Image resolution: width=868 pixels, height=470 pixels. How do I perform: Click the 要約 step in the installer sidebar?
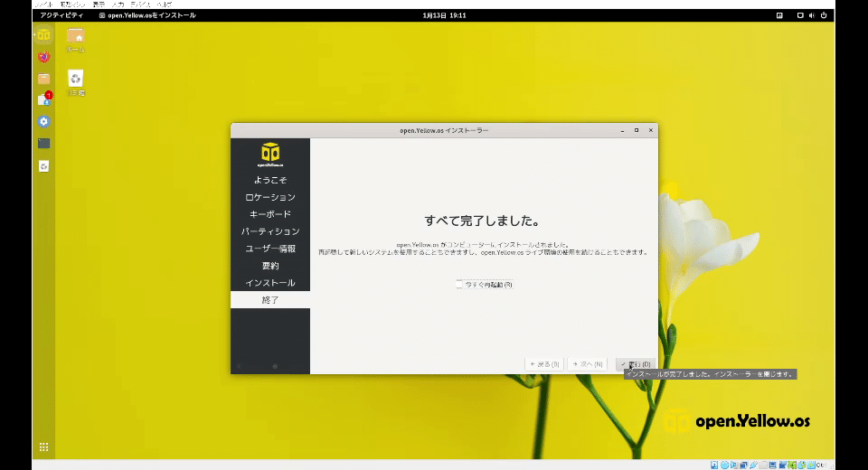point(270,266)
